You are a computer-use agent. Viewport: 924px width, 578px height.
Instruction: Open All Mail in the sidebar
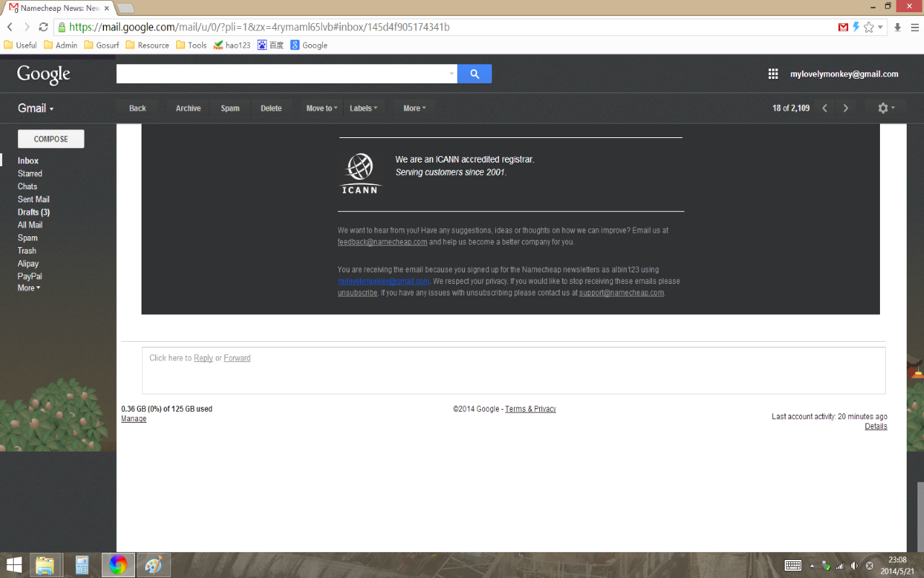pos(30,225)
